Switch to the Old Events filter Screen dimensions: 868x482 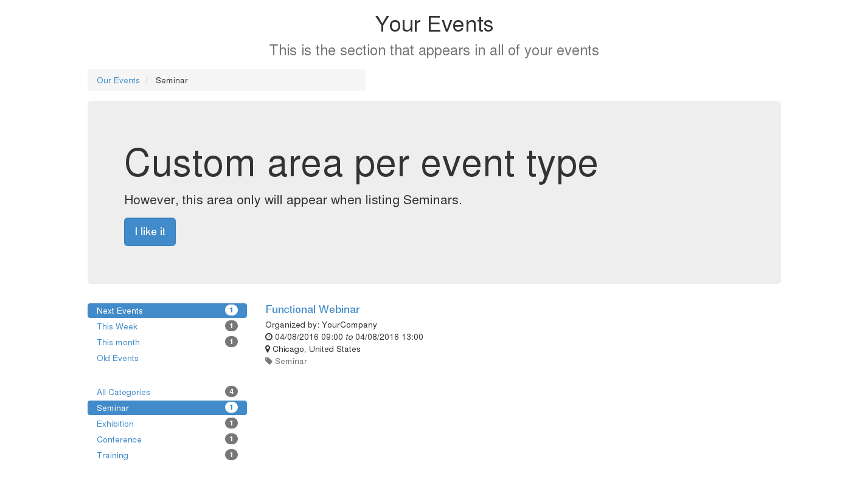point(117,358)
